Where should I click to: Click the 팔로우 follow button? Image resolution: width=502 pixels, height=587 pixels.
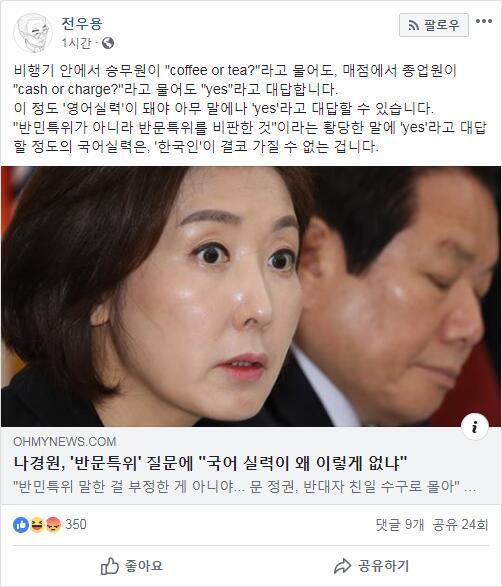[433, 25]
